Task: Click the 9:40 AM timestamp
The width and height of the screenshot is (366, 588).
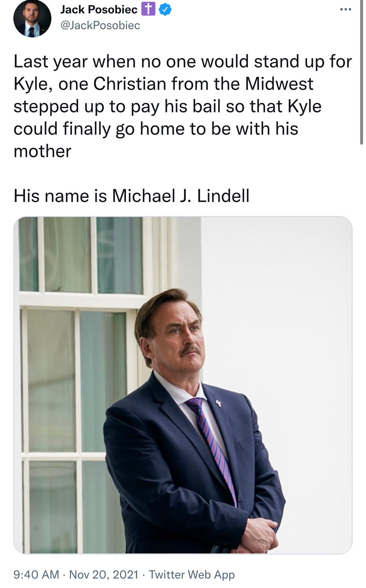Action: 36,574
